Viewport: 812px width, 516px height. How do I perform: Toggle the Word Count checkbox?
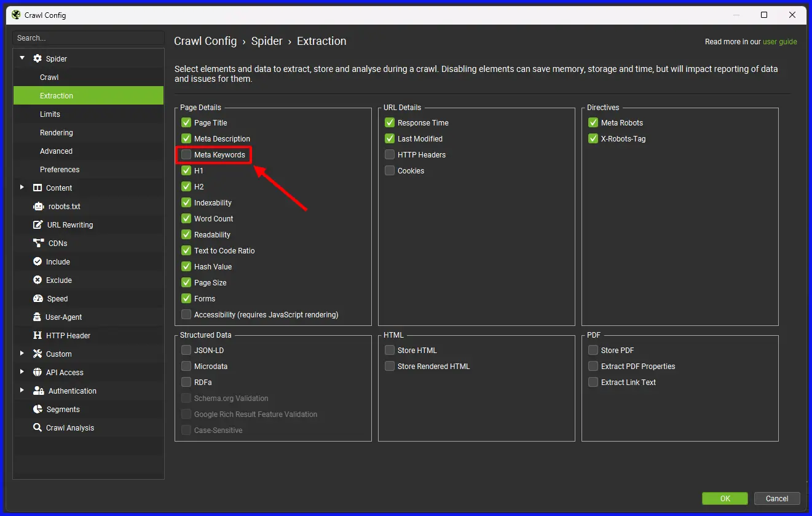186,218
